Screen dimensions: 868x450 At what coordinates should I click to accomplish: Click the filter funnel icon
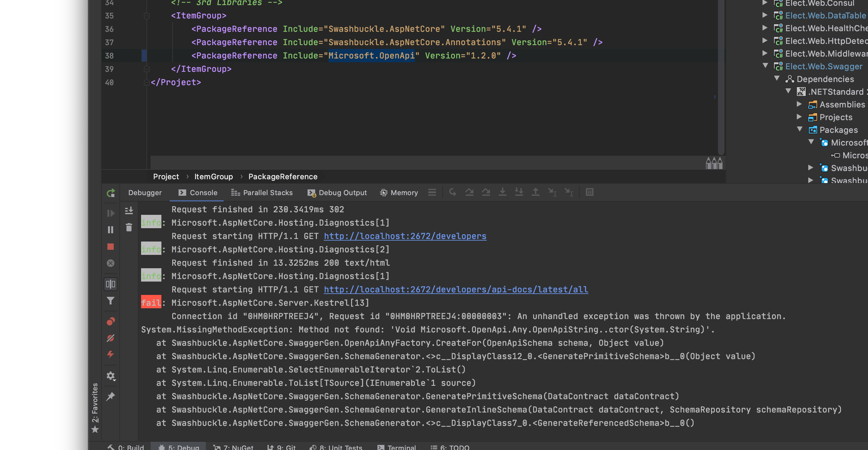point(111,301)
